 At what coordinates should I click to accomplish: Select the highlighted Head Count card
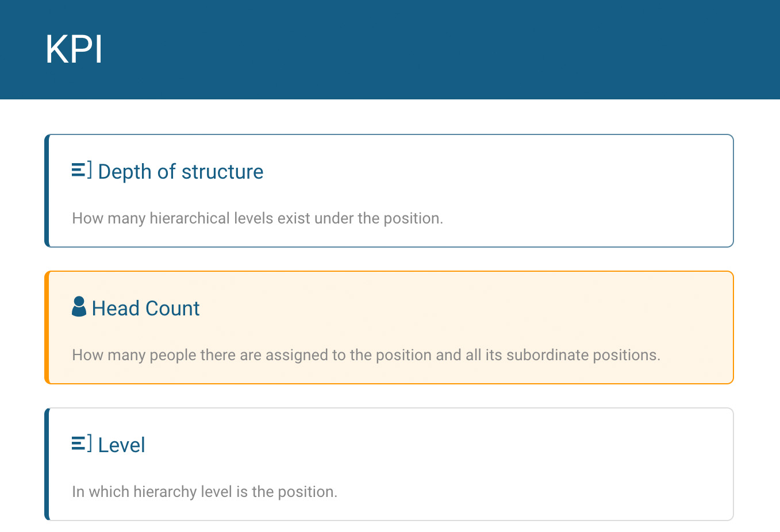point(389,327)
